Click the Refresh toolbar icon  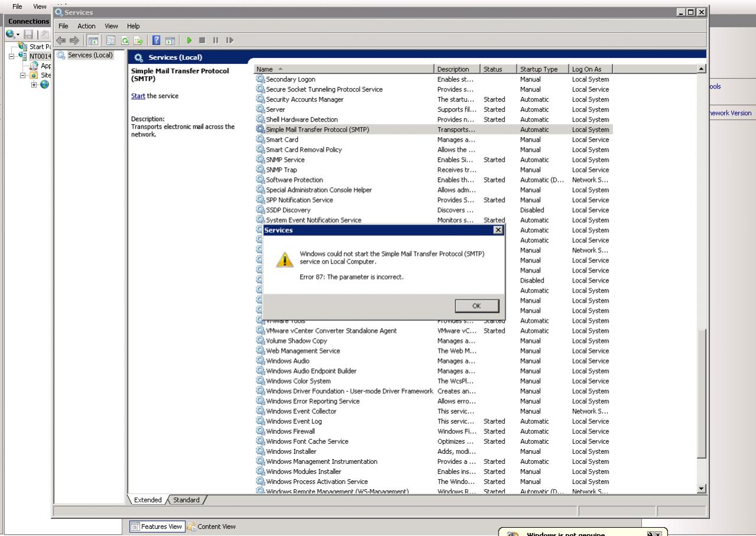pos(125,40)
